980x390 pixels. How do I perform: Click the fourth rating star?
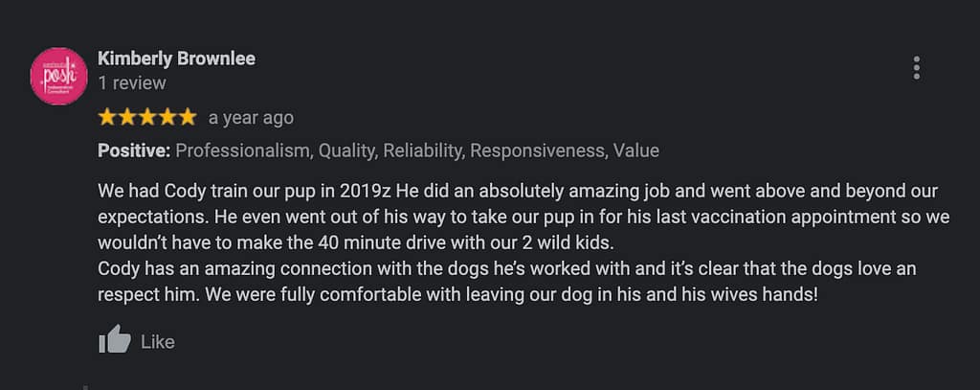point(167,118)
